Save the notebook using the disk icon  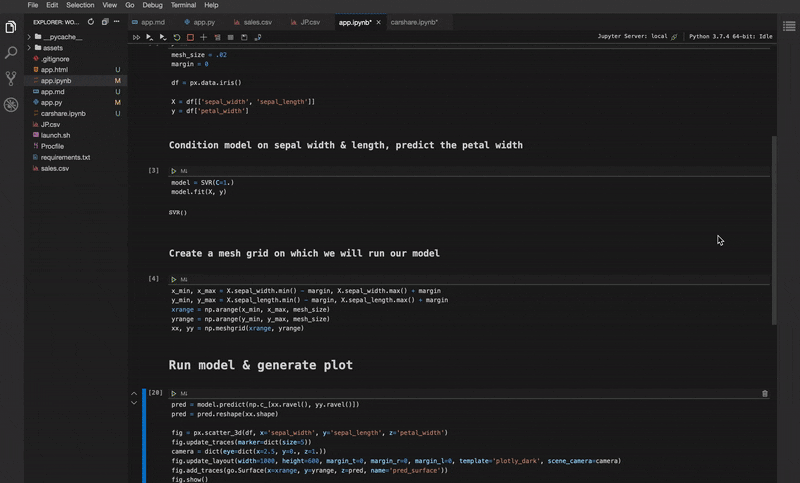[244, 37]
